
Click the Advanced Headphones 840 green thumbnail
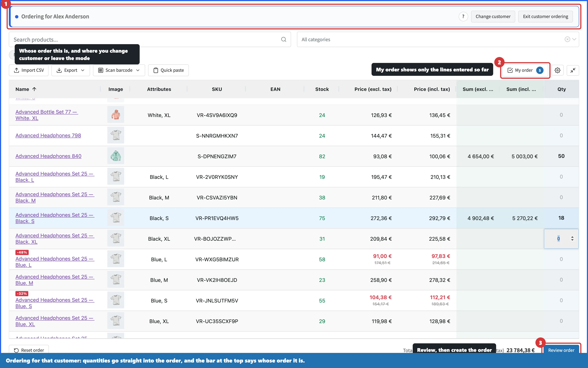point(116,156)
